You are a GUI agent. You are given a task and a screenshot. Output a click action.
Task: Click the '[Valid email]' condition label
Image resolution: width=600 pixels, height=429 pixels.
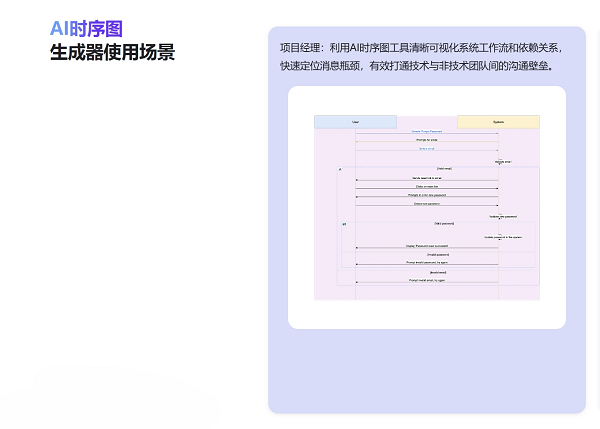click(444, 169)
